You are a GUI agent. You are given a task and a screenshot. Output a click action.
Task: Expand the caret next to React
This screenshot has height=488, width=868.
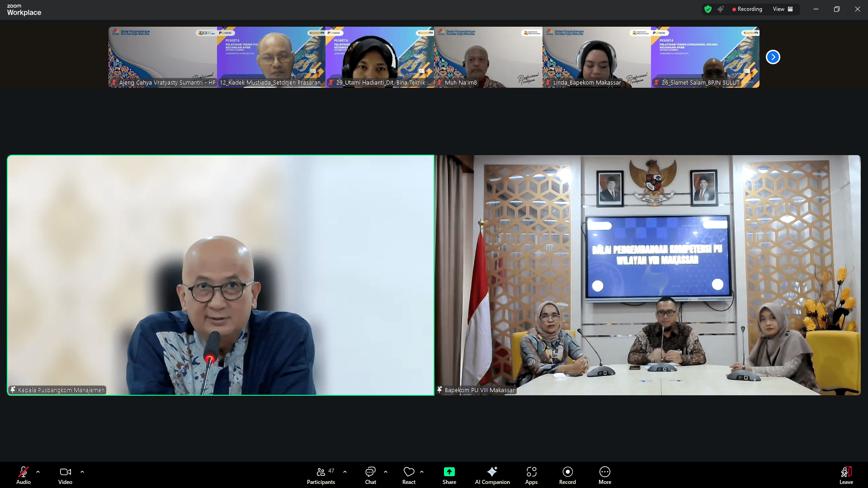tap(422, 472)
